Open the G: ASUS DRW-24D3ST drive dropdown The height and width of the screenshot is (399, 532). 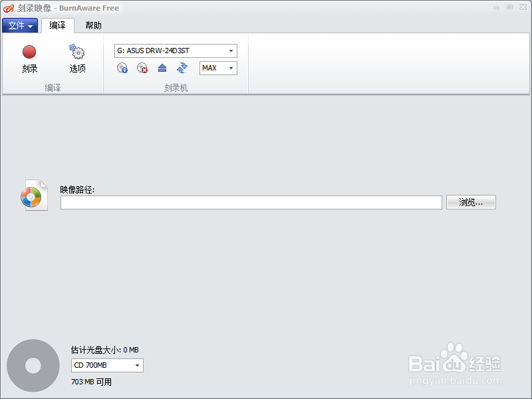(176, 51)
